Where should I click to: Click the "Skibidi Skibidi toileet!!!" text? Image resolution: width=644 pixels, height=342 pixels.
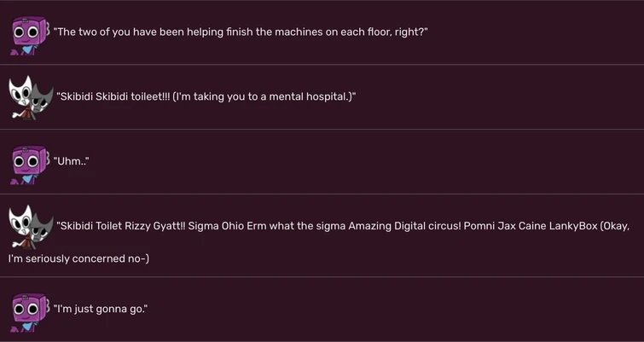[x=113, y=96]
